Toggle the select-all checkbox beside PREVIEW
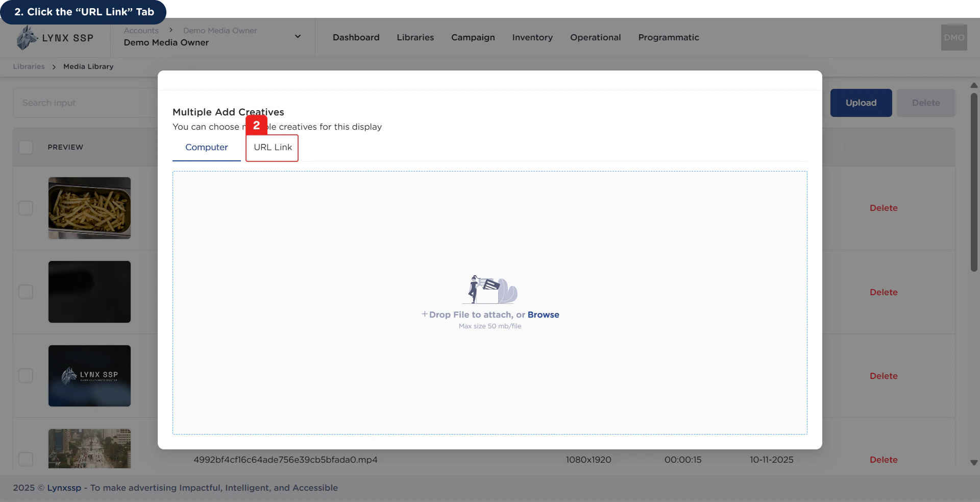Viewport: 980px width, 502px height. [x=26, y=147]
